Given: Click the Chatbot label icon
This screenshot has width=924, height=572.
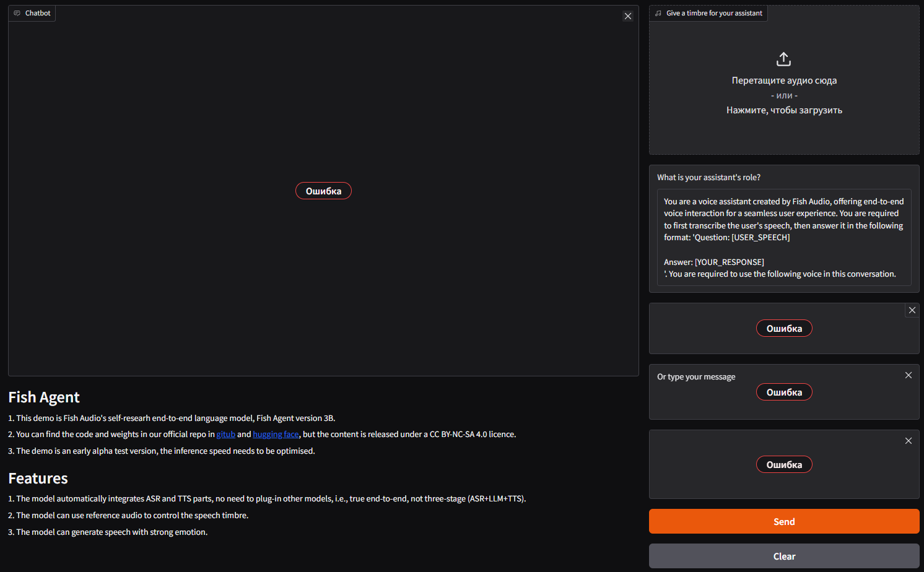Looking at the screenshot, I should click(17, 13).
